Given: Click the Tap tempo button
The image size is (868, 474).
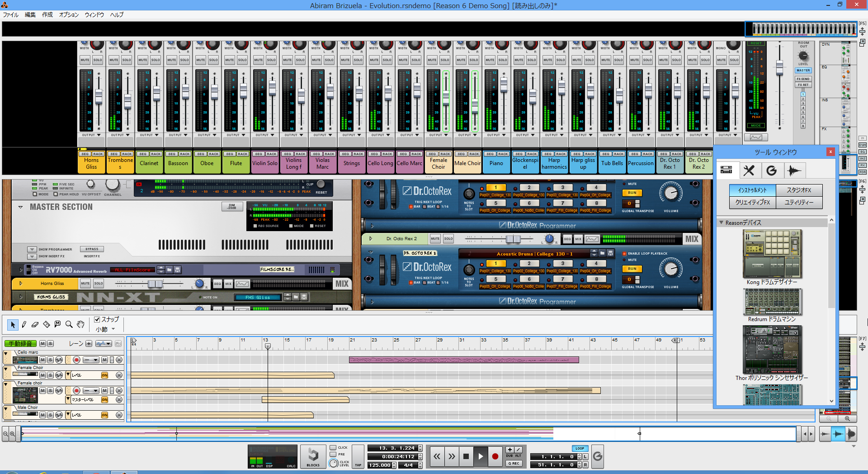Looking at the screenshot, I should pyautogui.click(x=358, y=456).
